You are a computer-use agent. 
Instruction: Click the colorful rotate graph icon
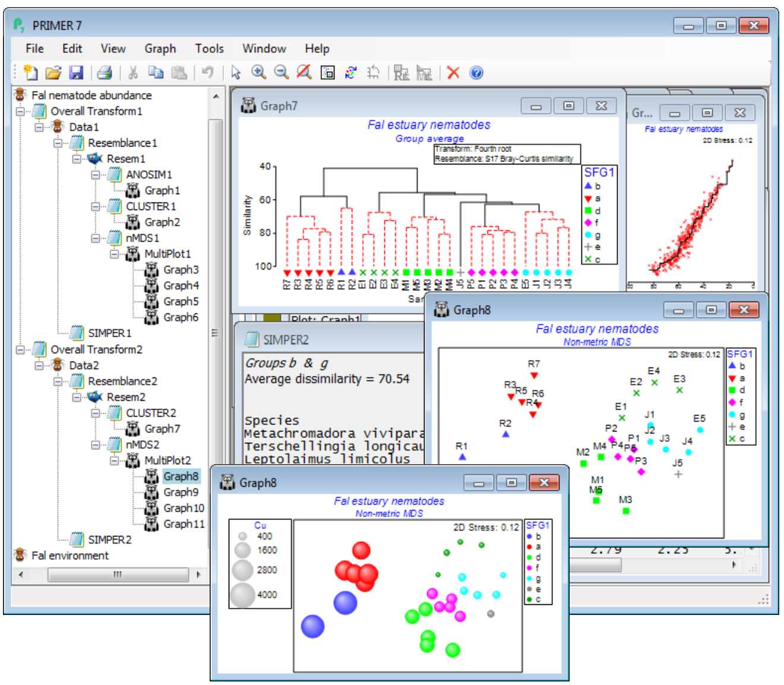point(350,72)
